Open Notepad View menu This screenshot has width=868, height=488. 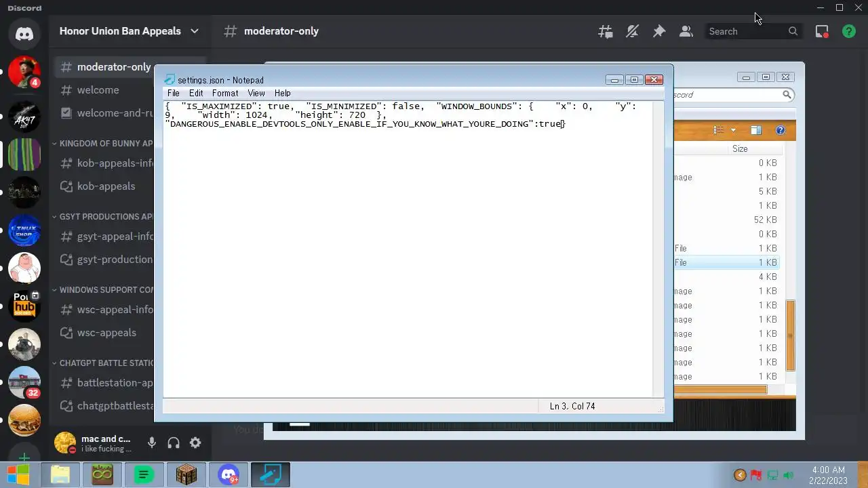pos(256,93)
